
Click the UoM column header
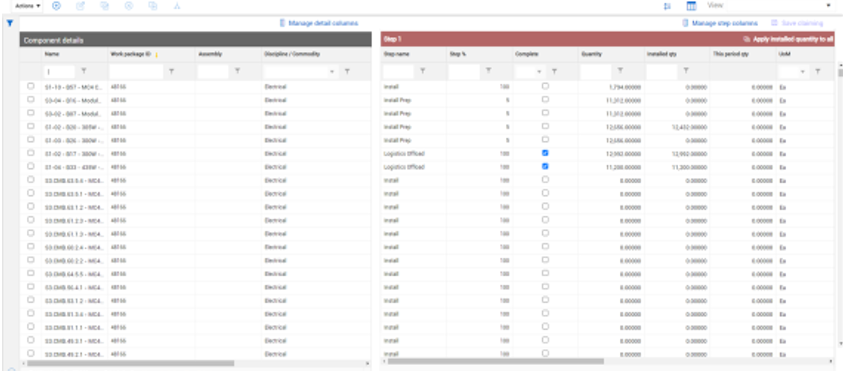click(x=784, y=54)
